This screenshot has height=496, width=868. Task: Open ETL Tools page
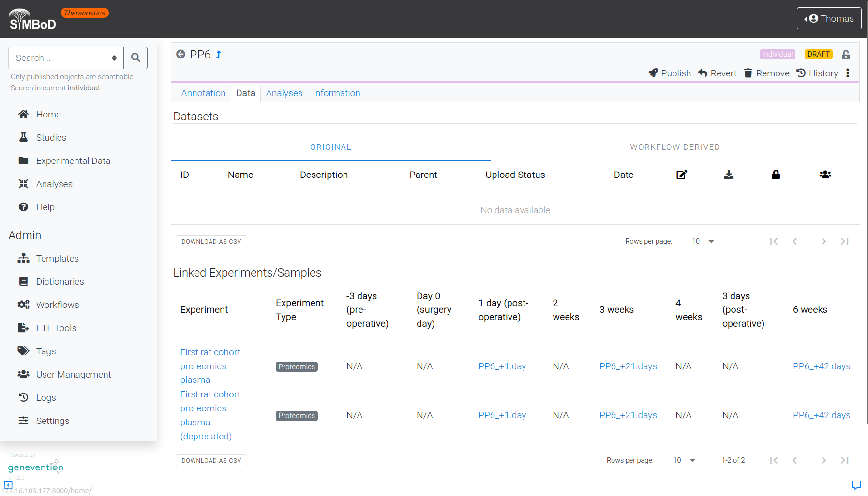pos(56,328)
